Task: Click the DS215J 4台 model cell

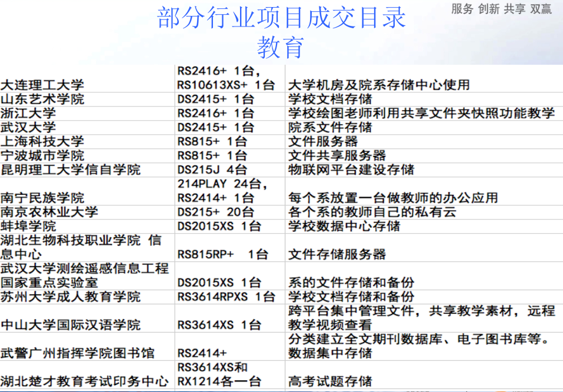Action: click(x=212, y=170)
